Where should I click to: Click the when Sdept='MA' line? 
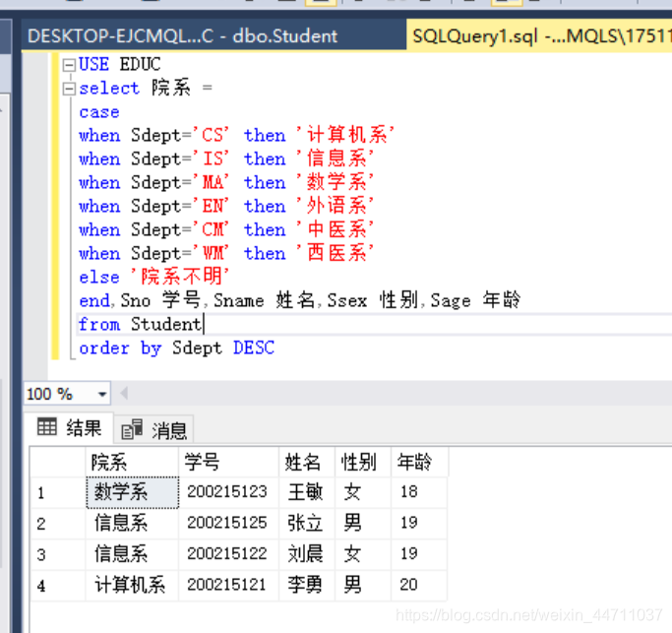(226, 183)
